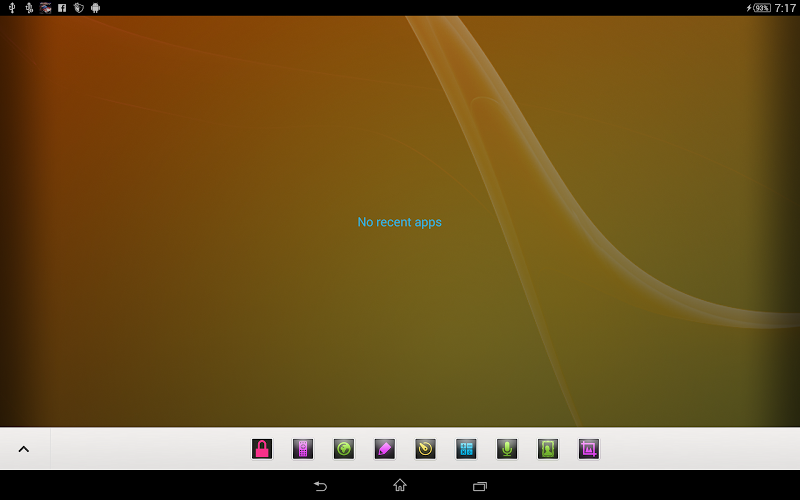Image resolution: width=800 pixels, height=500 pixels.
Task: Launch the pink screen crop capture app
Action: click(589, 449)
